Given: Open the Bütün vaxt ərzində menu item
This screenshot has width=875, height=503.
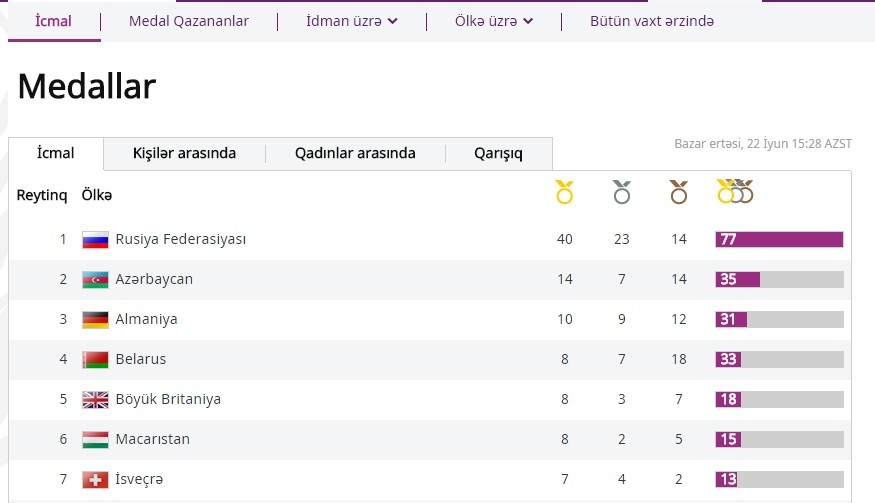Looking at the screenshot, I should tap(652, 21).
